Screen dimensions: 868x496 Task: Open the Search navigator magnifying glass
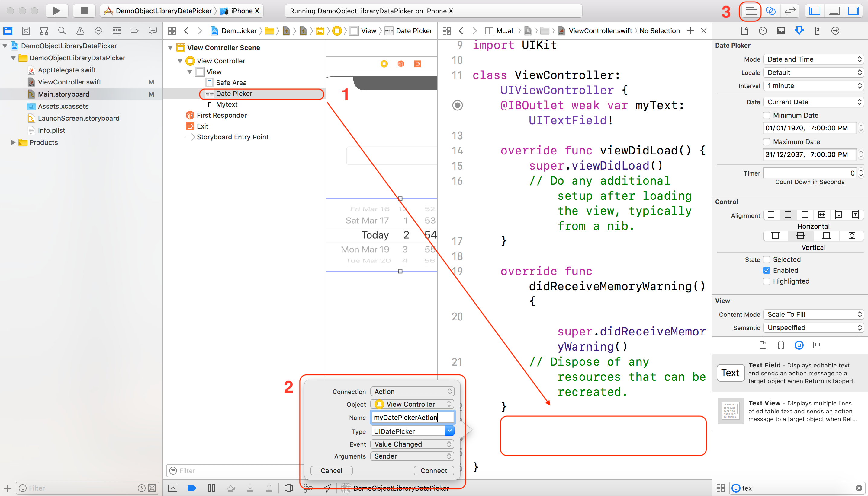(x=62, y=31)
